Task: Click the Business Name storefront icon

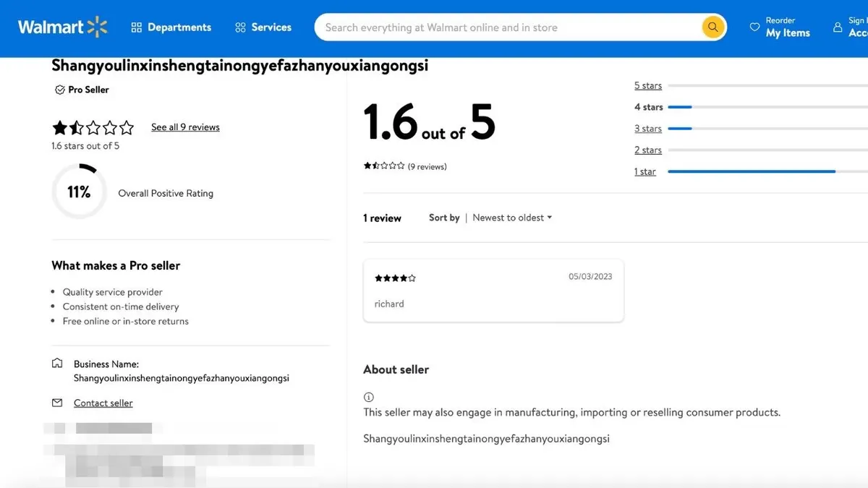Action: (57, 364)
